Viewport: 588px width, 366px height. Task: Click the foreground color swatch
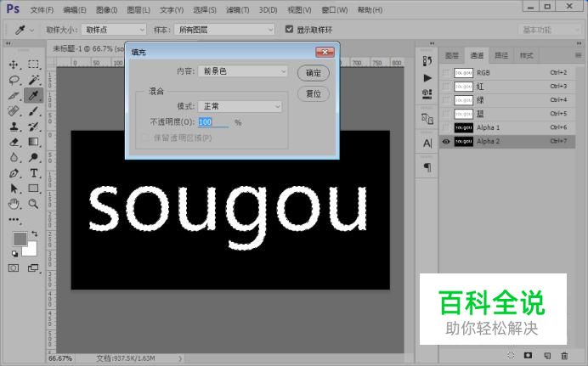tap(19, 238)
